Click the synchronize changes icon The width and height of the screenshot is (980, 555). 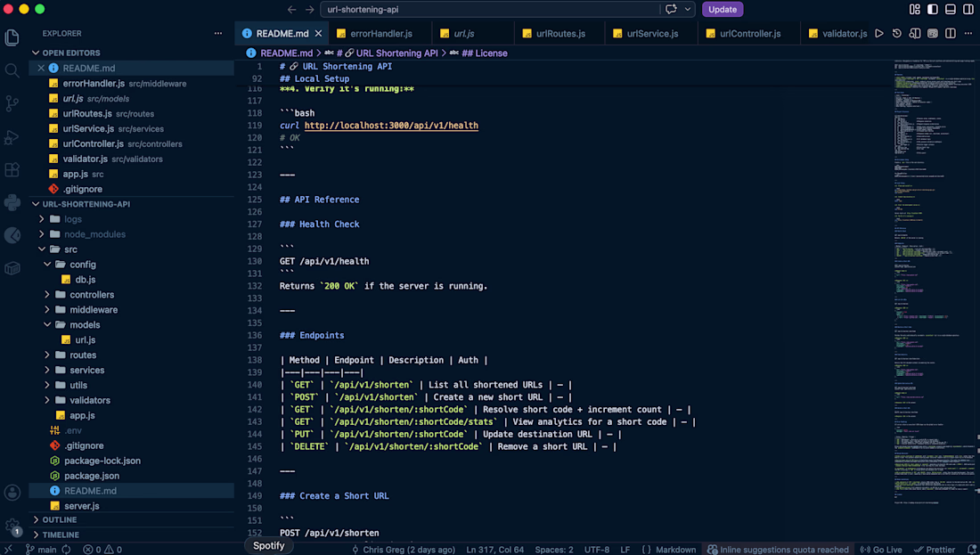click(x=66, y=550)
